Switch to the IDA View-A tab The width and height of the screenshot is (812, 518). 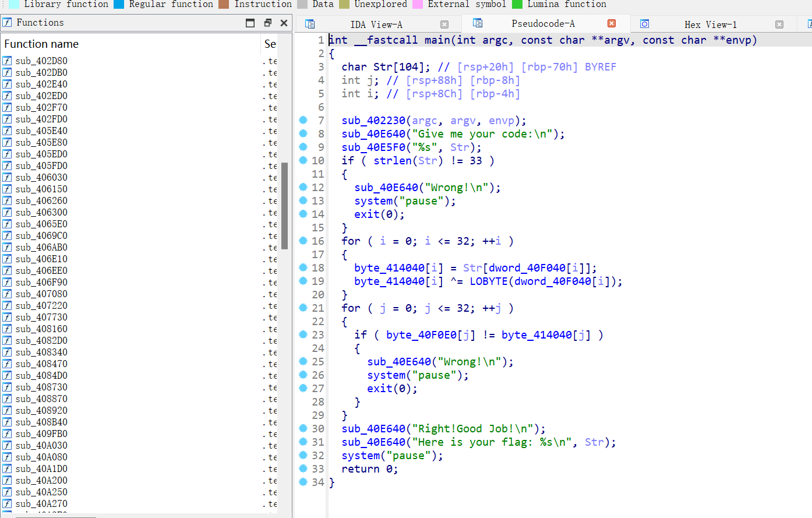pyautogui.click(x=376, y=24)
